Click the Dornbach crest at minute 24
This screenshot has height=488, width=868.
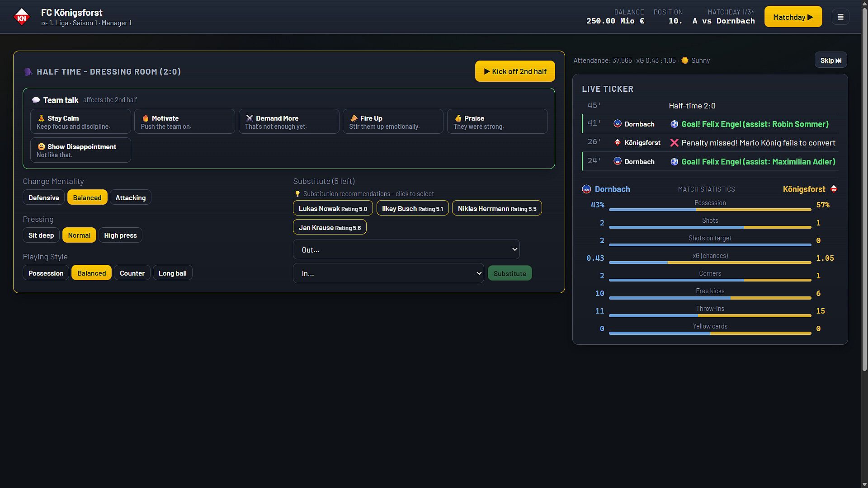pyautogui.click(x=618, y=161)
